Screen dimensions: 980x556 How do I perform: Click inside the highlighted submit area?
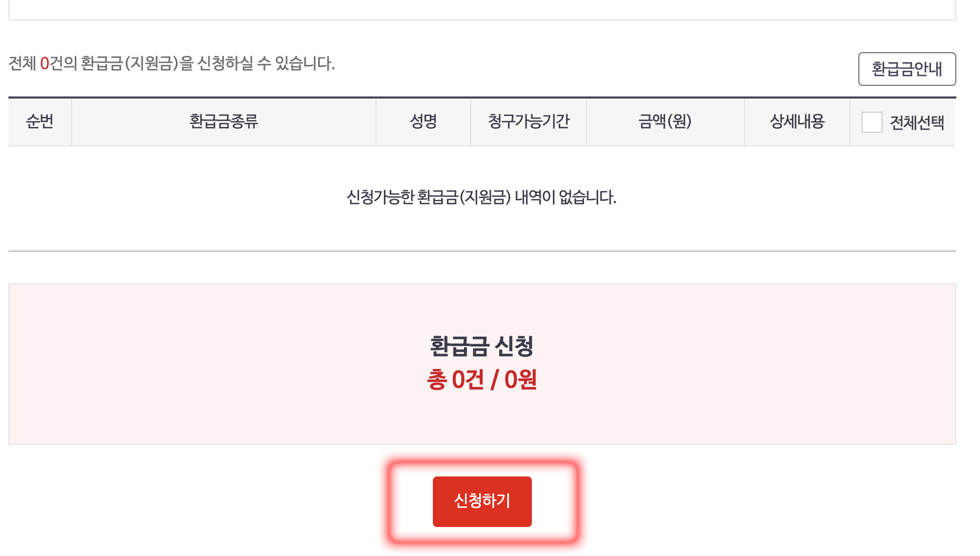pos(482,501)
